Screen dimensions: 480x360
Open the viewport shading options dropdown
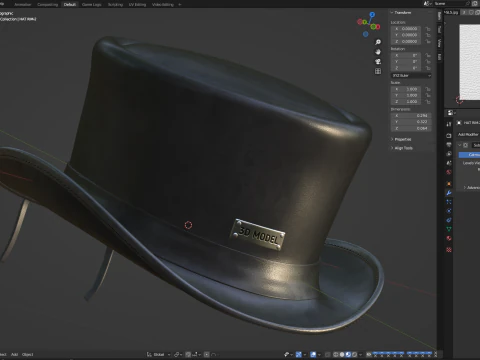[x=360, y=355]
